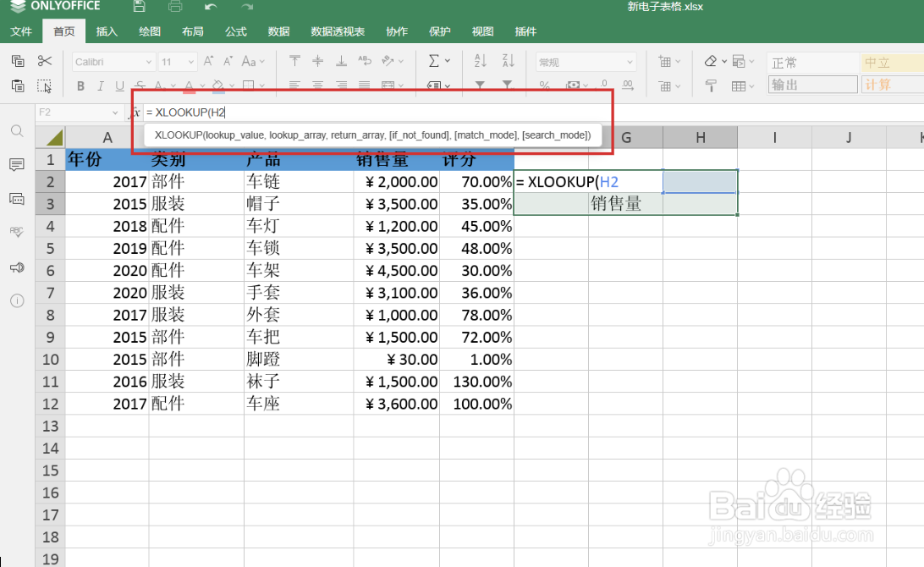The width and height of the screenshot is (924, 567).
Task: Cut the selection with the scissors icon
Action: [45, 61]
